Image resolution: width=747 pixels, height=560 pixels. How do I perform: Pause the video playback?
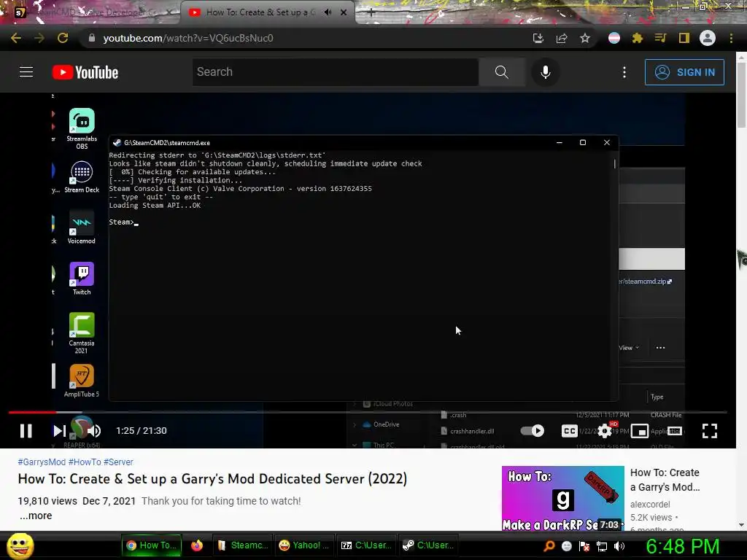click(26, 431)
